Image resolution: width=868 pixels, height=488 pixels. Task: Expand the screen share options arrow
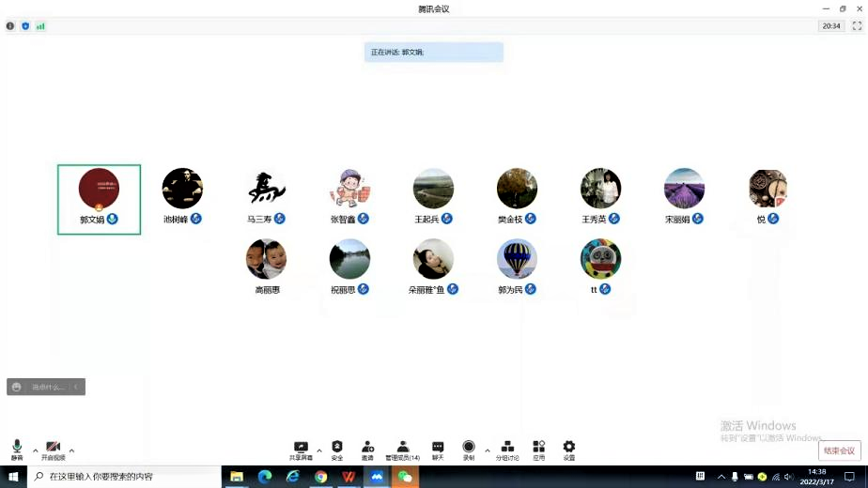tap(319, 450)
